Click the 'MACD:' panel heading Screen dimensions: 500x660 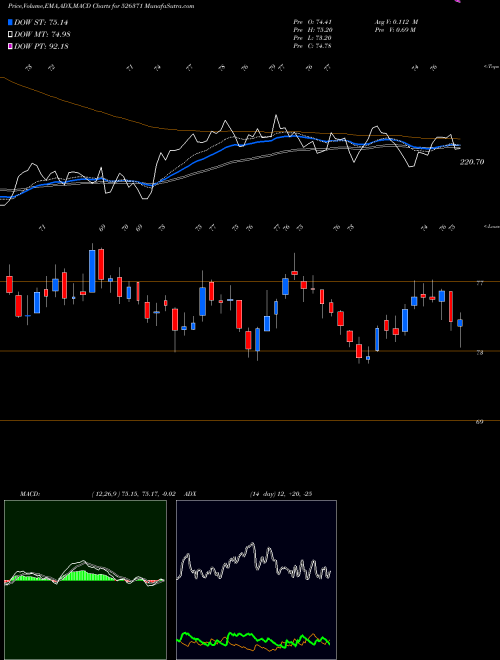[29, 494]
